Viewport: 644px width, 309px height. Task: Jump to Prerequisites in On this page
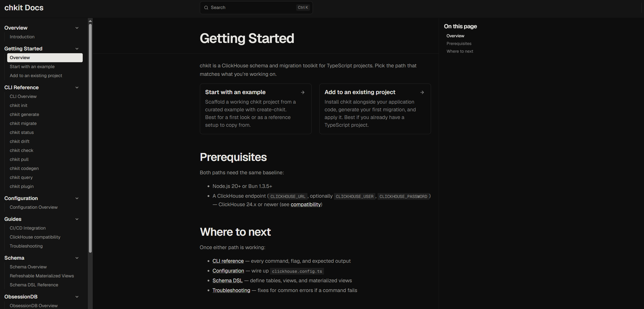[459, 43]
